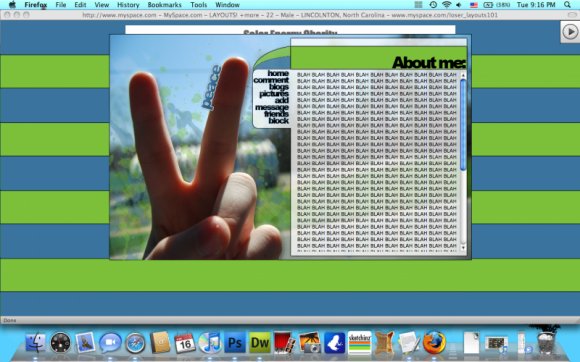Image resolution: width=580 pixels, height=362 pixels.
Task: Click the About me scrollbar up arrow
Action: [x=463, y=75]
